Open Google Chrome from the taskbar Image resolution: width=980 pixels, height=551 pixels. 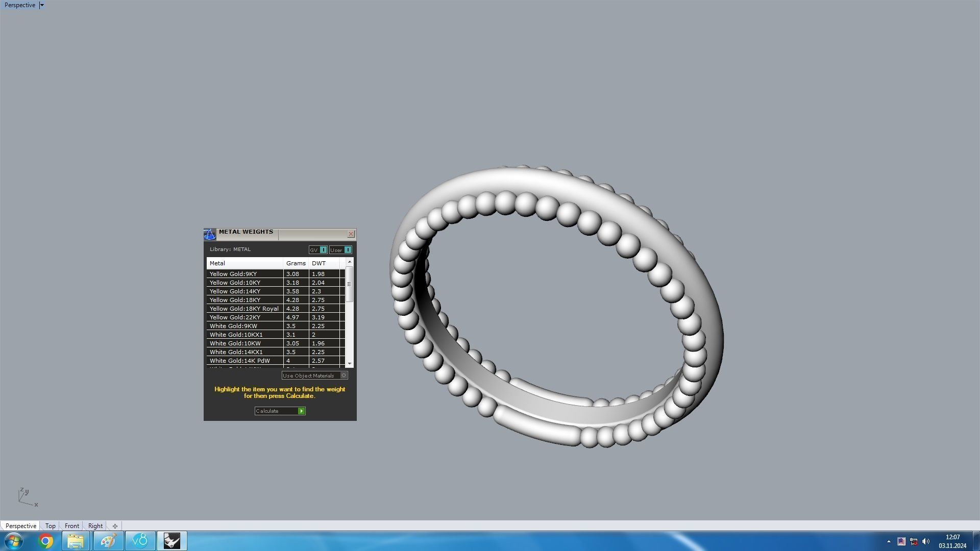point(45,541)
